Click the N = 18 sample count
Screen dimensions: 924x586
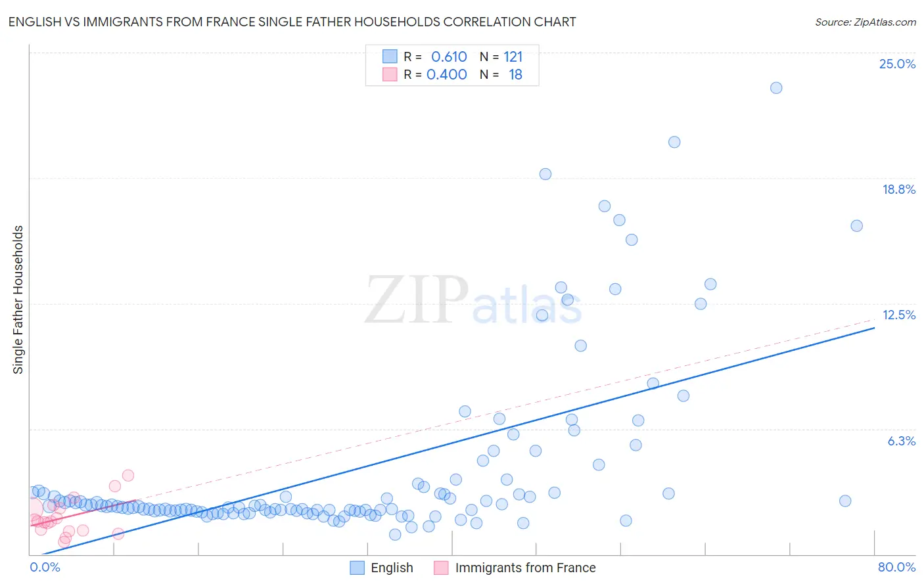501,74
